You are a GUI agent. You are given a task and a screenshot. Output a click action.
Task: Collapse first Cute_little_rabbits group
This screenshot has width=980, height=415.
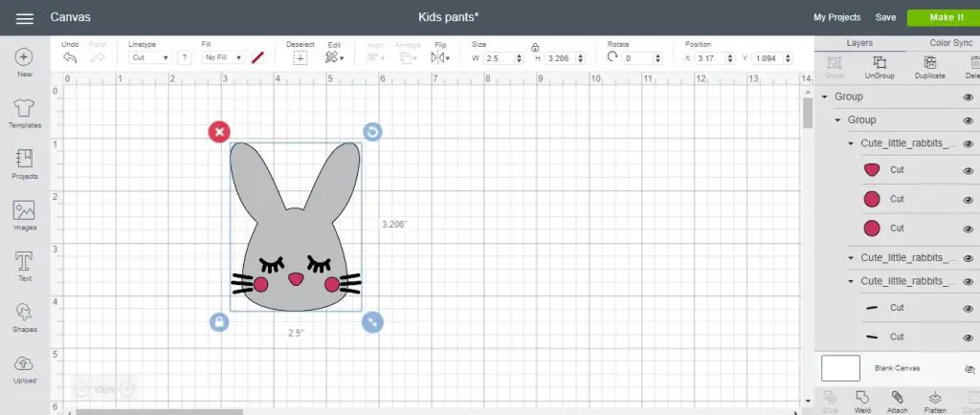(x=851, y=143)
